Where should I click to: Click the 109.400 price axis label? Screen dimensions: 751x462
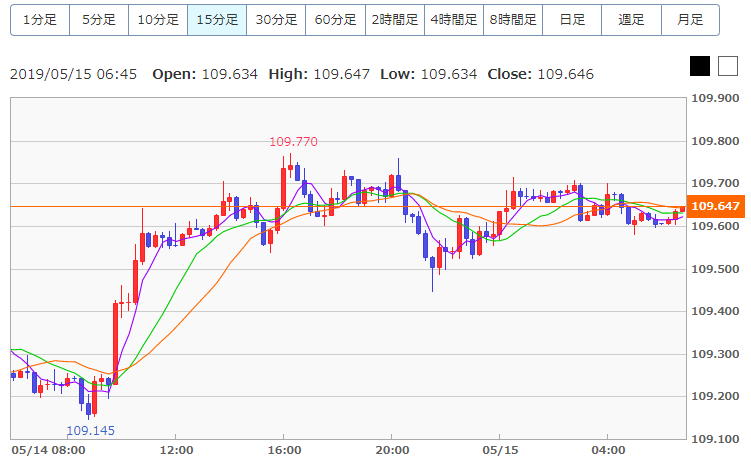(715, 312)
